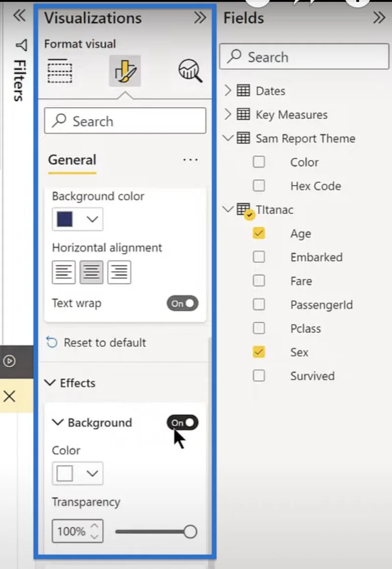Viewport: 392px width, 569px height.
Task: Collapse the Visualizations pane chevrons
Action: (x=199, y=18)
